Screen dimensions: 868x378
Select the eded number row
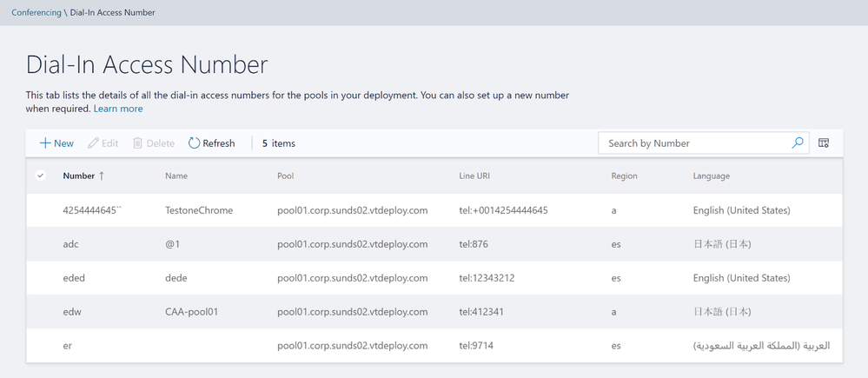(x=74, y=278)
